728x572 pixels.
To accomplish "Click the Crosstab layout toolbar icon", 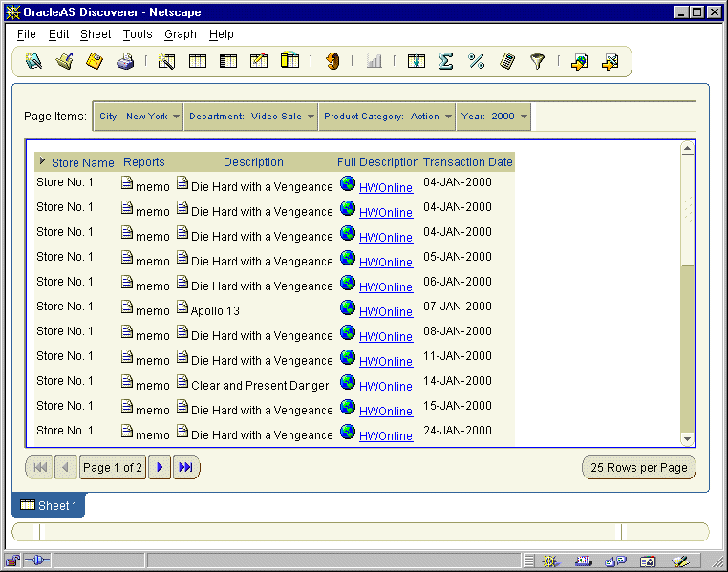I will click(228, 61).
